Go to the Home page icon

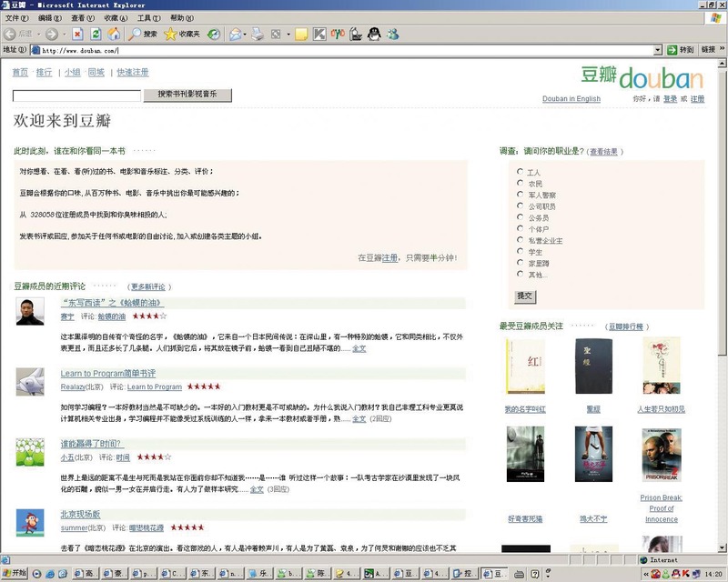point(114,34)
